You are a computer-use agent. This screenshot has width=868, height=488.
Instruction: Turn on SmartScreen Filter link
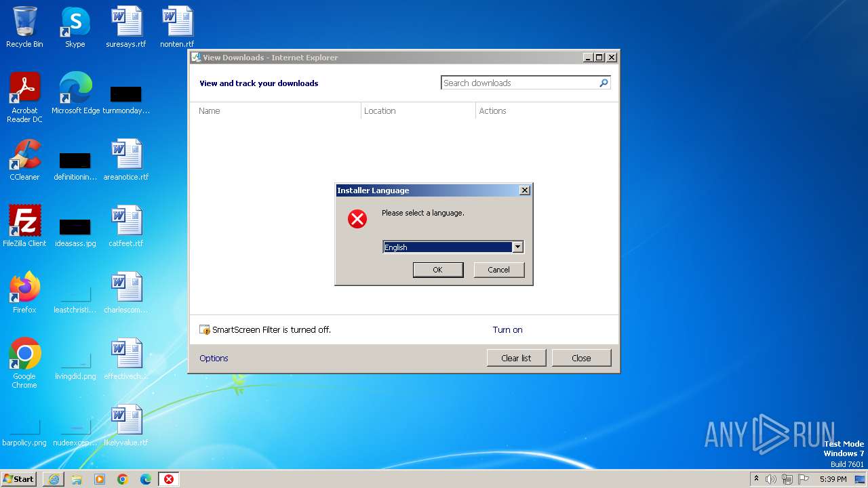[507, 330]
